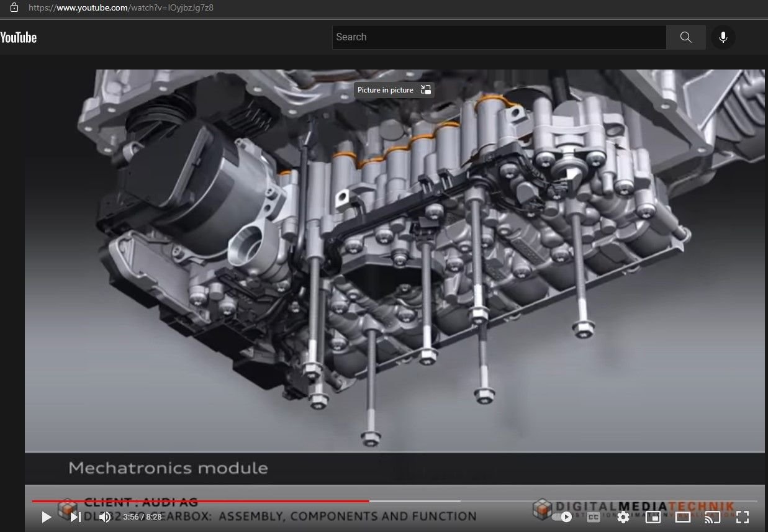Screen dimensions: 768x532
Task: Mute the video volume
Action: pos(104,516)
